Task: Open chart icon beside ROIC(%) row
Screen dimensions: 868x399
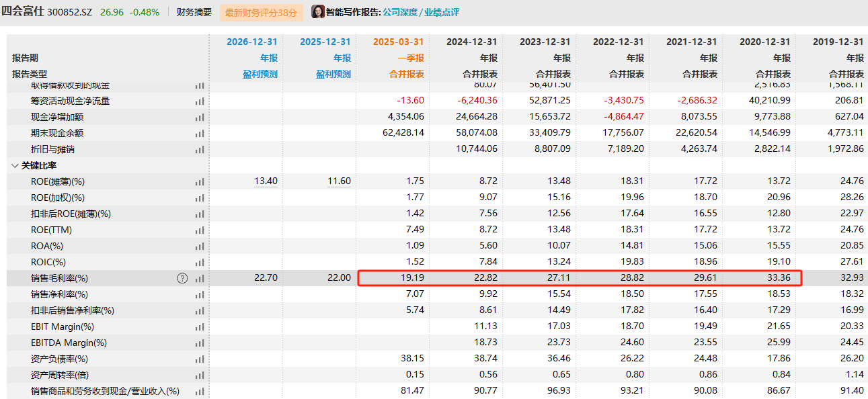Action: (x=200, y=263)
